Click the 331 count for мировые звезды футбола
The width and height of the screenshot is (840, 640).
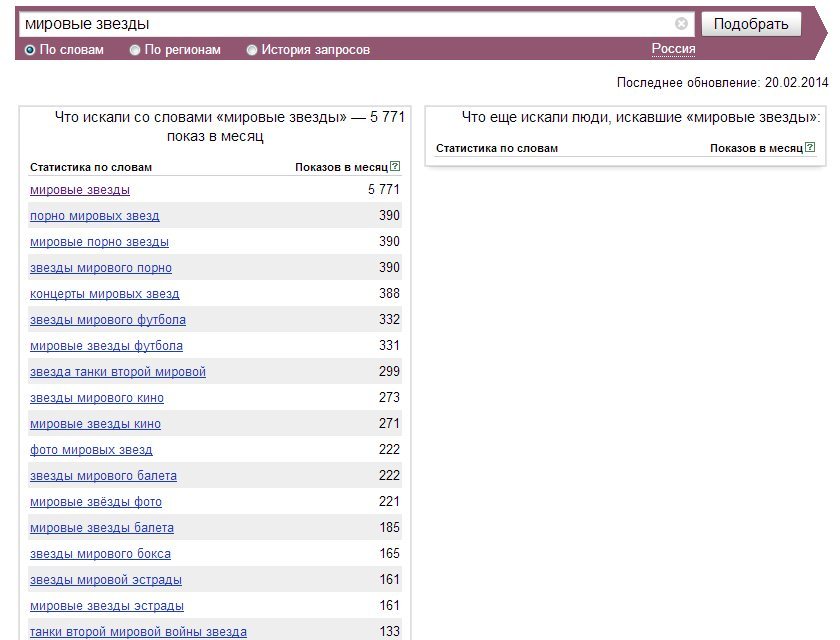[389, 345]
